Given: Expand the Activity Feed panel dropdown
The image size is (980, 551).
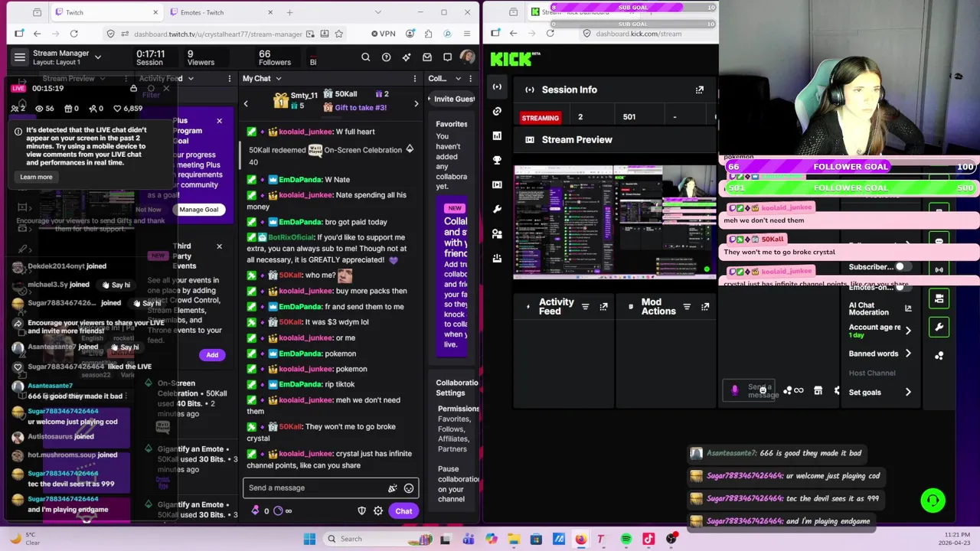Looking at the screenshot, I should 191,78.
